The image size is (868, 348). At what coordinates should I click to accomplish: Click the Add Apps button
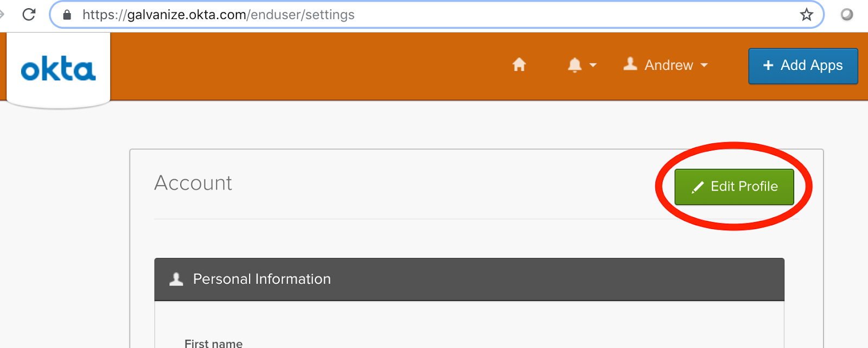(803, 66)
